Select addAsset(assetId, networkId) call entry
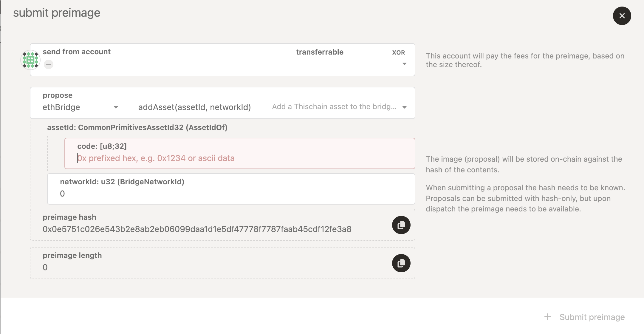 (x=194, y=107)
